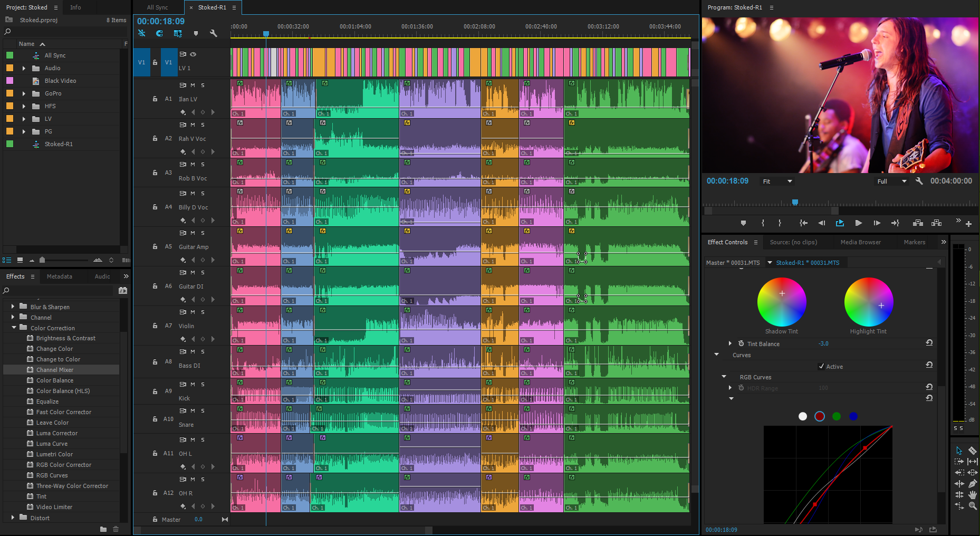980x536 pixels.
Task: Select the green curve channel swatch
Action: (x=837, y=417)
